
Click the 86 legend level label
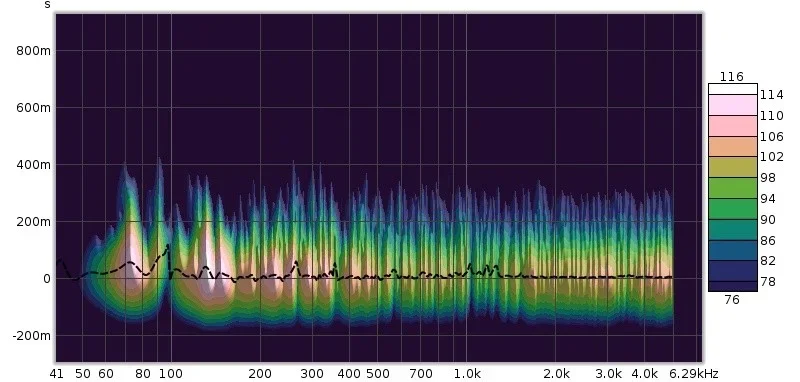point(768,241)
